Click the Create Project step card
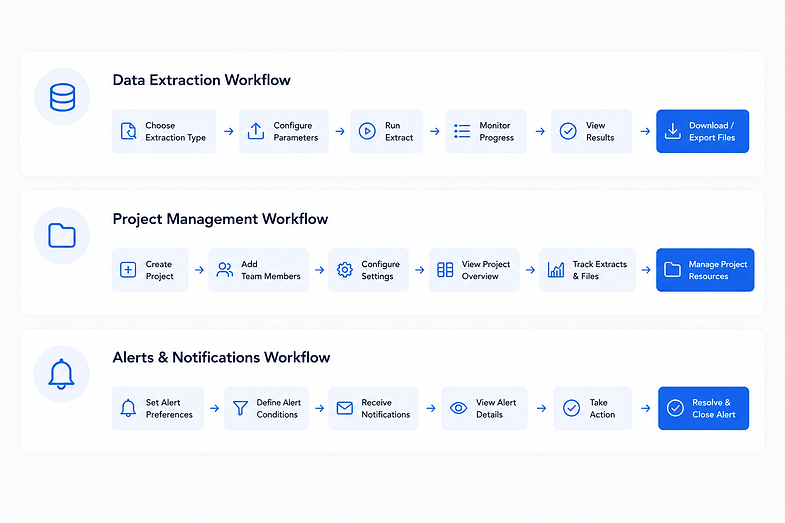This screenshot has height=523, width=785. click(x=150, y=270)
